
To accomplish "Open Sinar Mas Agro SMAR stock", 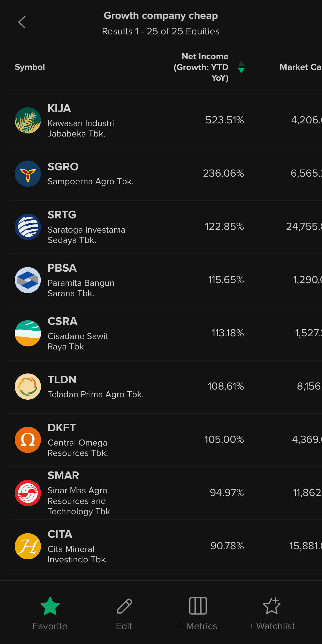I will [x=165, y=493].
